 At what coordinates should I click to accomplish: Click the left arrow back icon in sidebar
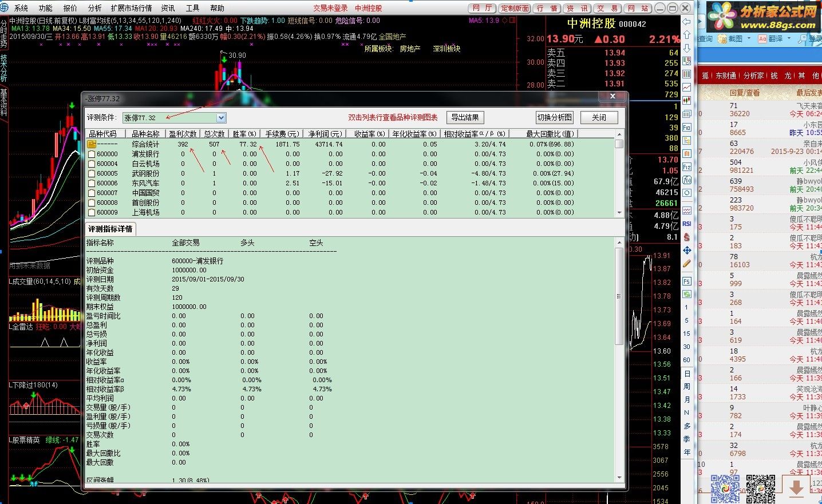pos(686,21)
